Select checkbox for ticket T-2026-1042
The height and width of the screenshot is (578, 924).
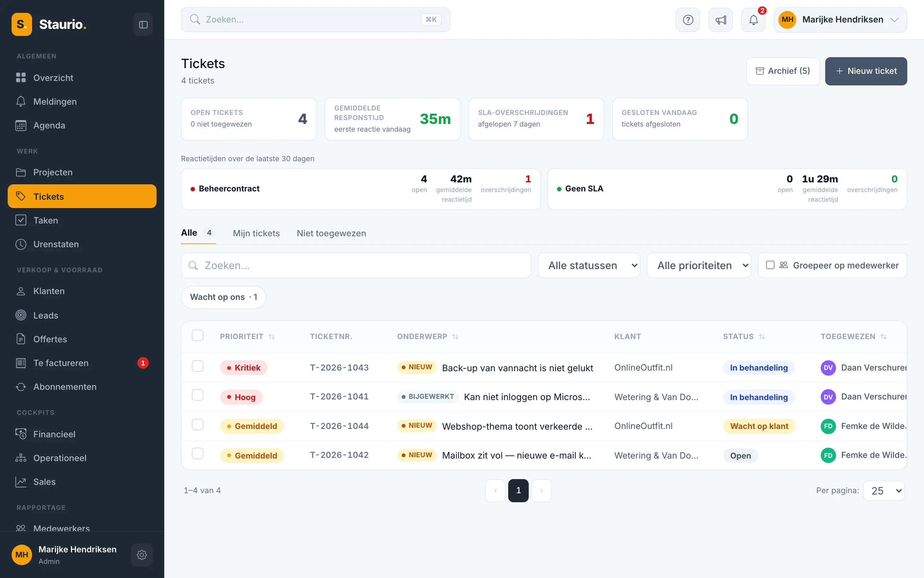pos(197,454)
